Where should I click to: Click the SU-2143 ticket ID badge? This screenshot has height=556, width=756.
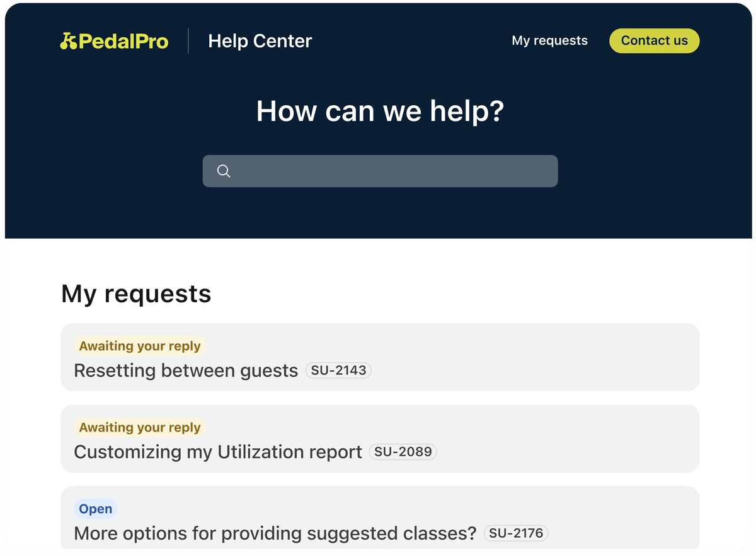(338, 370)
